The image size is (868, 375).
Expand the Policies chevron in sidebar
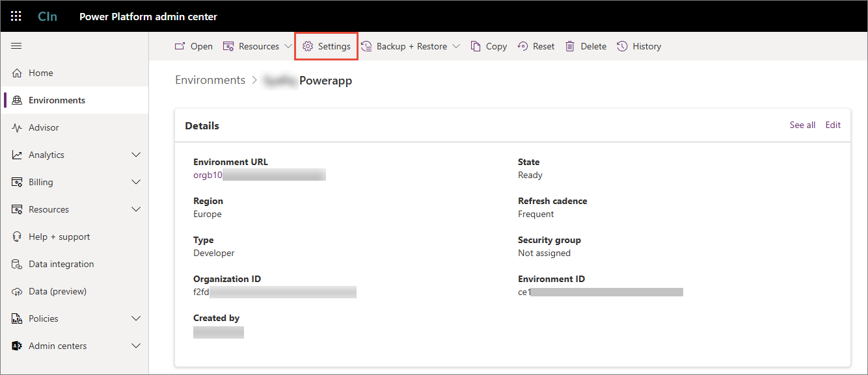(x=136, y=318)
